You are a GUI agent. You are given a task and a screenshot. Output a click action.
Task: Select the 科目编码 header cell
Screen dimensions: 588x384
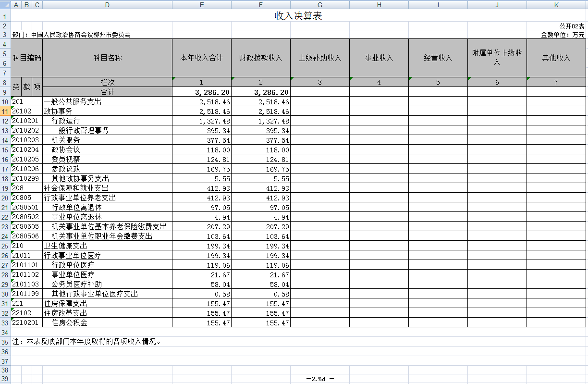[27, 58]
